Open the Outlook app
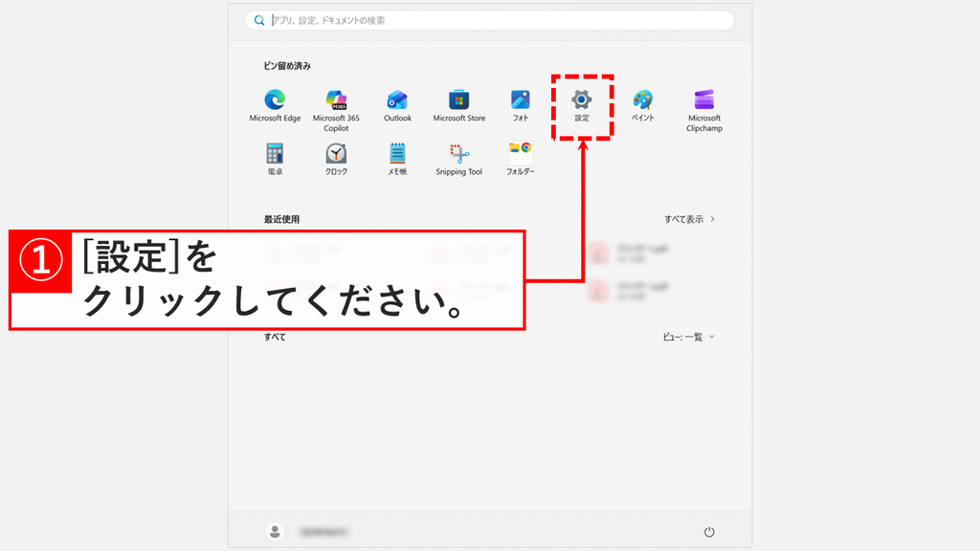Image resolution: width=980 pixels, height=551 pixels. [x=397, y=105]
